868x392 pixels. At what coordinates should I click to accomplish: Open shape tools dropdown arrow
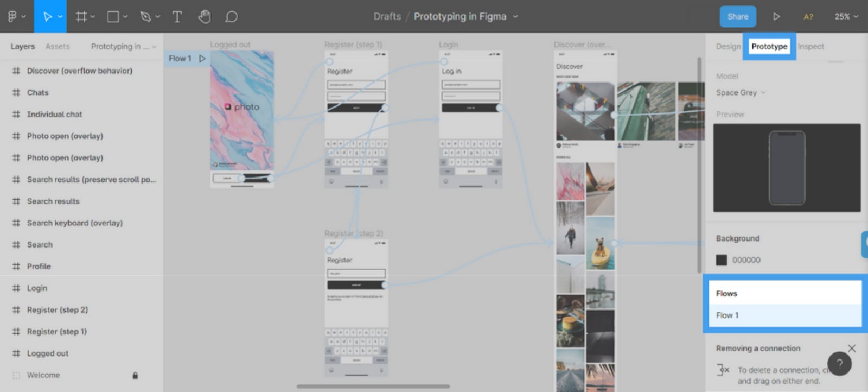125,17
